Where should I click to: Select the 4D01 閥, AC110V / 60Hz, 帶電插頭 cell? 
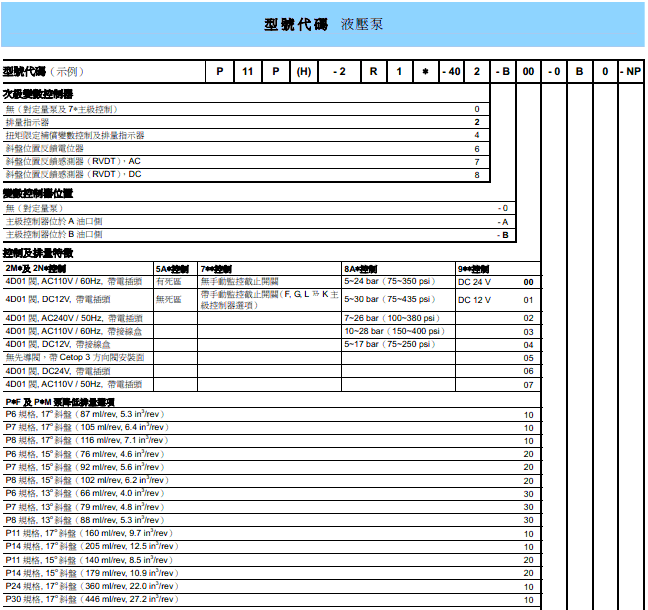[74, 283]
